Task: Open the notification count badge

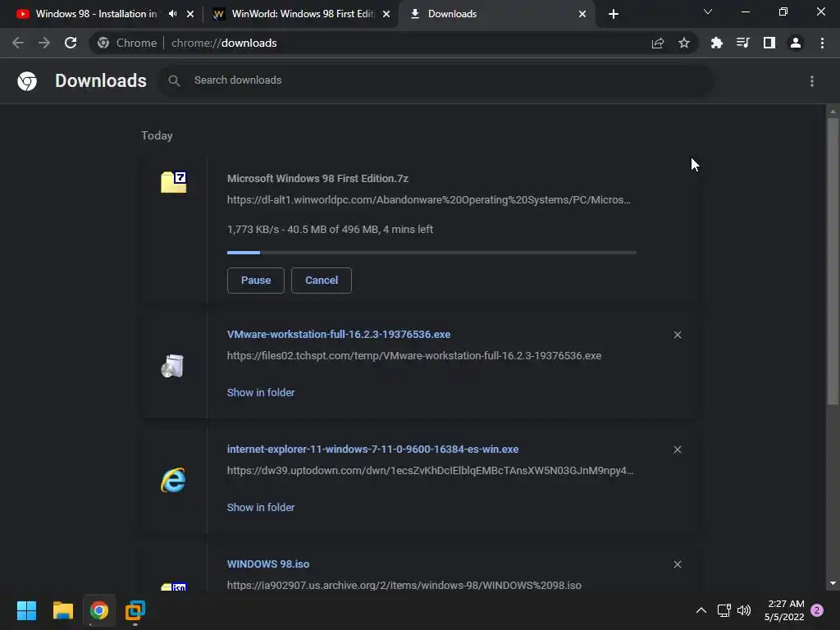Action: point(817,610)
